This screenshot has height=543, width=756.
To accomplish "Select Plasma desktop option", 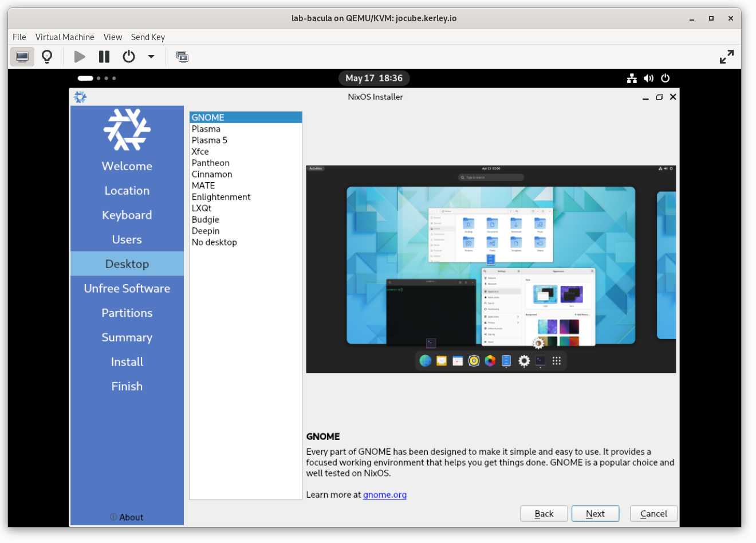I will coord(246,129).
